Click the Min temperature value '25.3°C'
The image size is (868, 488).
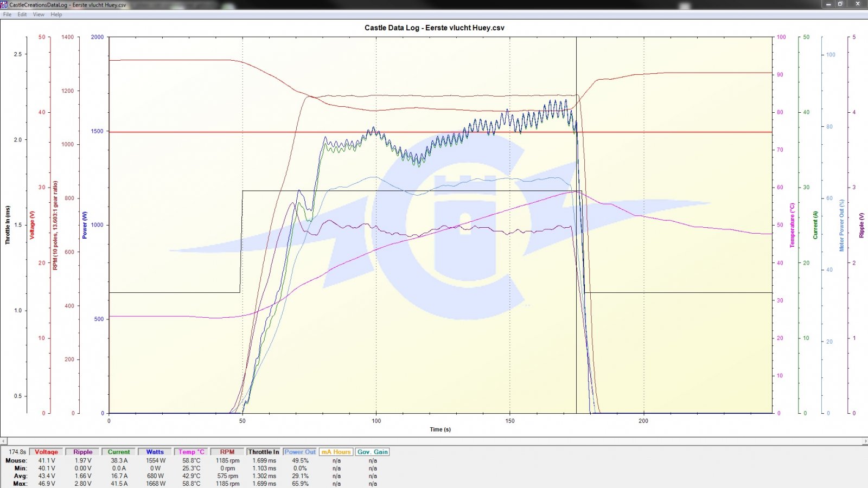(x=191, y=468)
